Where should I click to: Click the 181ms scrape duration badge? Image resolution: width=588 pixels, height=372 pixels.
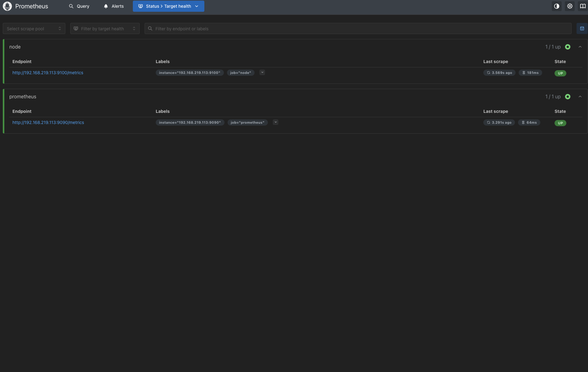tap(530, 73)
